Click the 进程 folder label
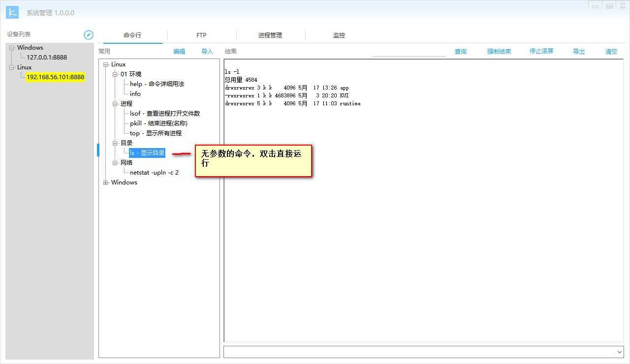Image resolution: width=630 pixels, height=364 pixels. coord(126,104)
